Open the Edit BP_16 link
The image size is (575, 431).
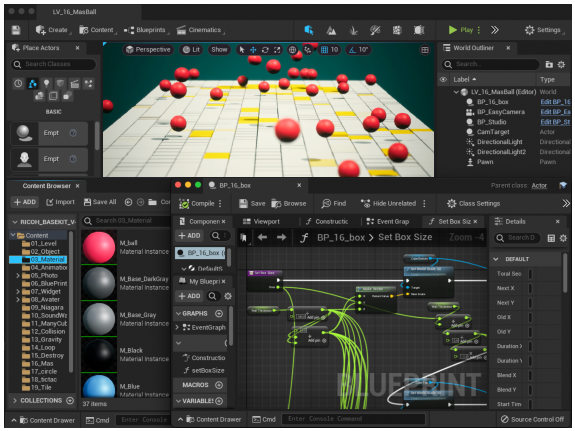(555, 102)
